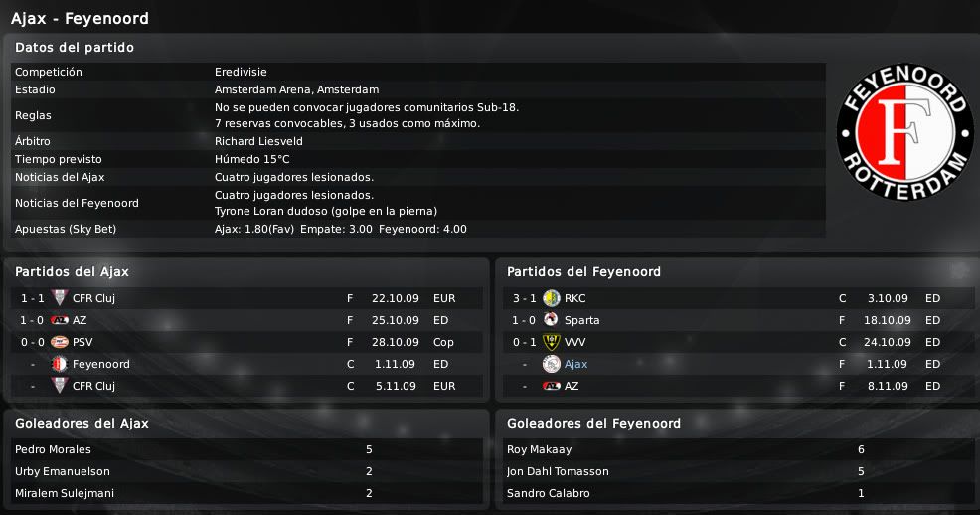Click on Urby Emanuelson's name
The image size is (980, 515).
coord(62,471)
